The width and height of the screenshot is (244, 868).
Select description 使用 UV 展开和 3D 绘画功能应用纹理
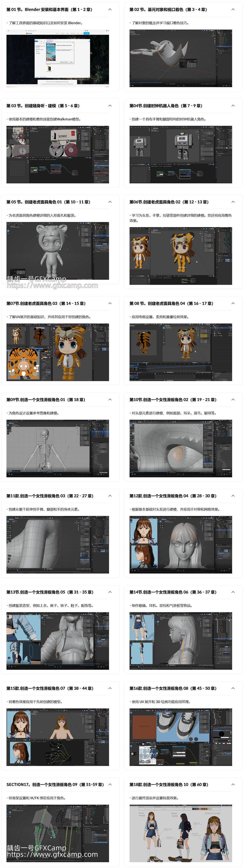(x=161, y=702)
